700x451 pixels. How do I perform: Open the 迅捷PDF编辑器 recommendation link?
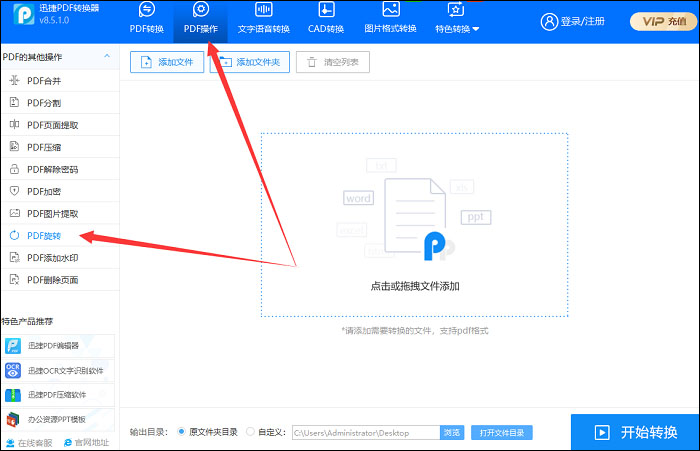[x=58, y=346]
